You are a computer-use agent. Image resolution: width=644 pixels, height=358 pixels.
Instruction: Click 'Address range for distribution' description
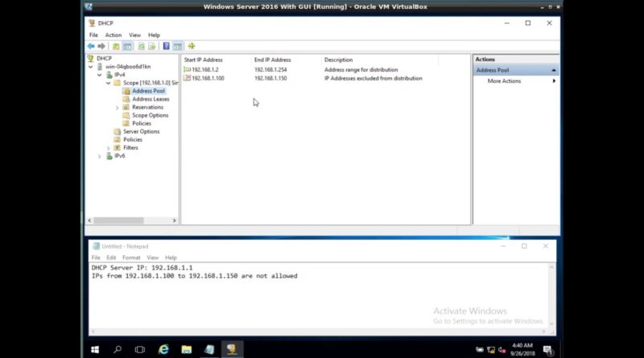[361, 70]
